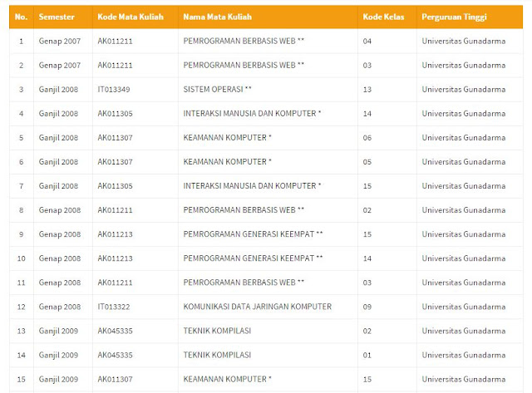Click row number 3
This screenshot has width=532, height=393.
coord(21,90)
